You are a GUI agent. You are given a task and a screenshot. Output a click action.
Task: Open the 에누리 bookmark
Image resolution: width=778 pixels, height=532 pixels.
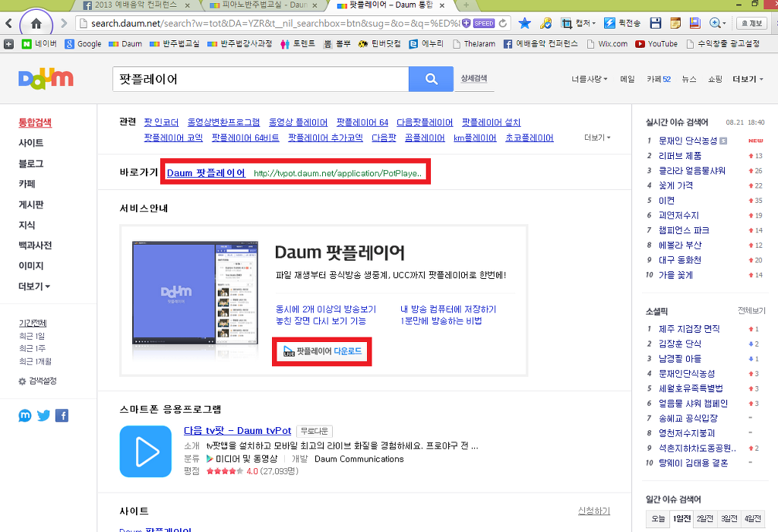[426, 43]
